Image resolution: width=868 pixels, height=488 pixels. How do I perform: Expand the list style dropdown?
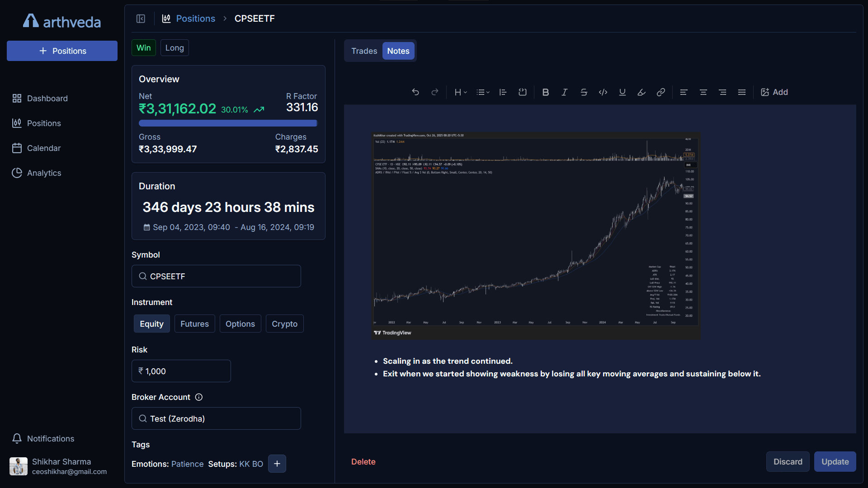(483, 92)
